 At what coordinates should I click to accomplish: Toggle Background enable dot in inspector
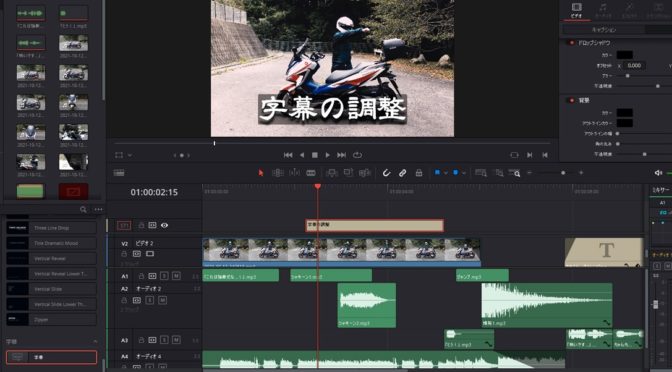click(x=571, y=100)
